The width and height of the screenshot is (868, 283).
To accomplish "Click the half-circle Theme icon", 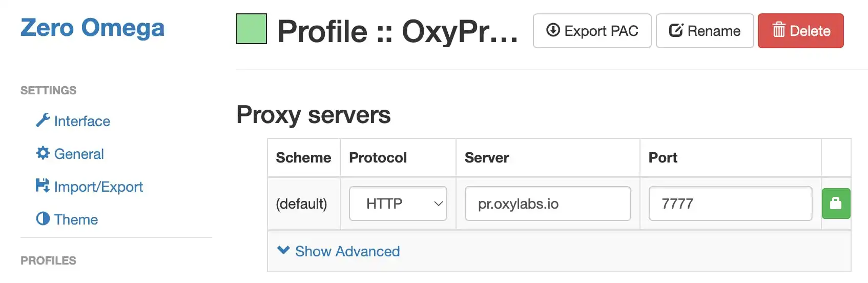I will pos(43,219).
